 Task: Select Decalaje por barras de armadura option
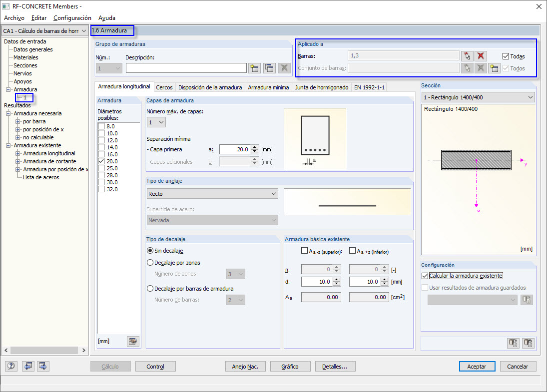coord(150,289)
